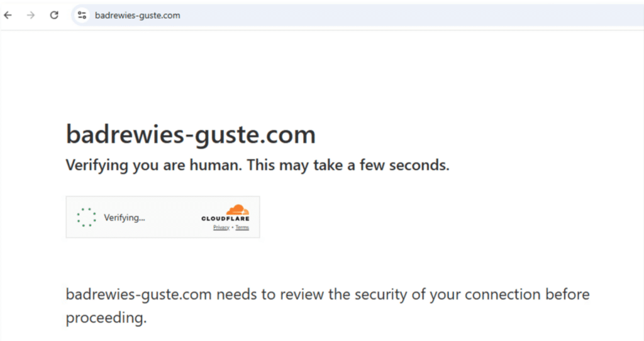Click the "Verifying..." status text

point(125,217)
